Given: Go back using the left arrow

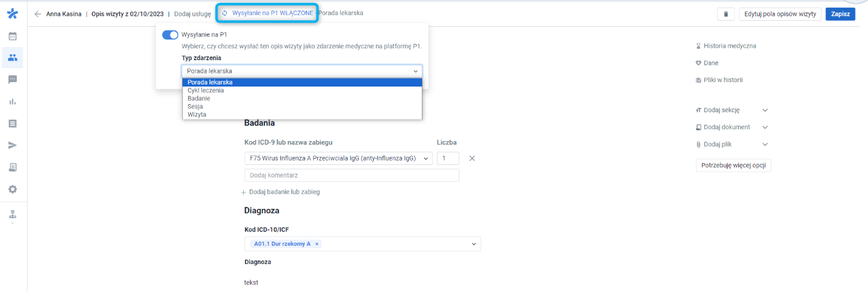Looking at the screenshot, I should pos(38,14).
